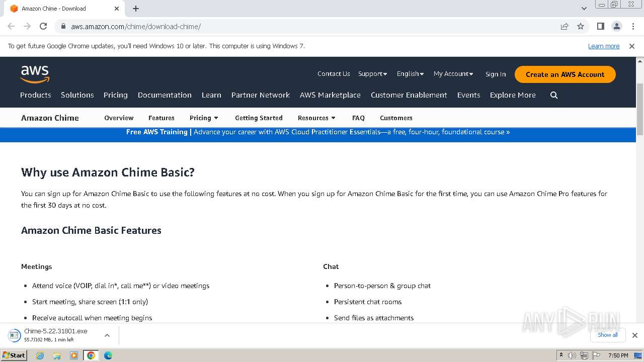Open the Windows Start menu

pos(14,355)
